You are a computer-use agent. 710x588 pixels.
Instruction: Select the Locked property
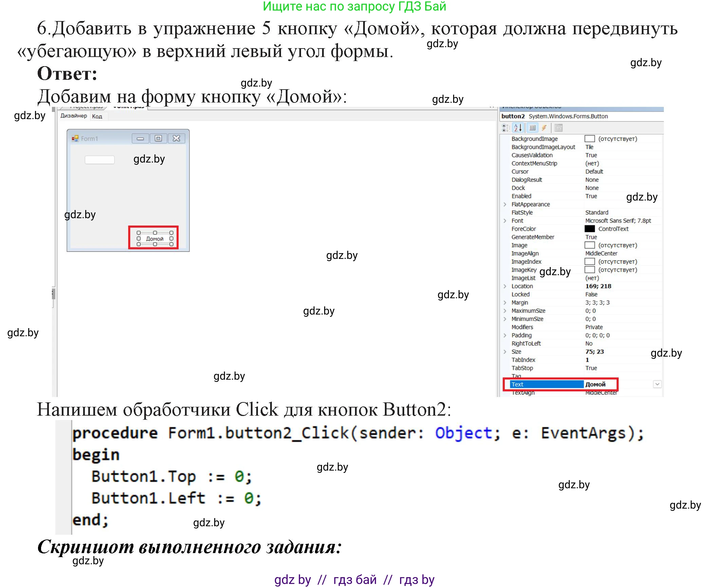point(520,294)
